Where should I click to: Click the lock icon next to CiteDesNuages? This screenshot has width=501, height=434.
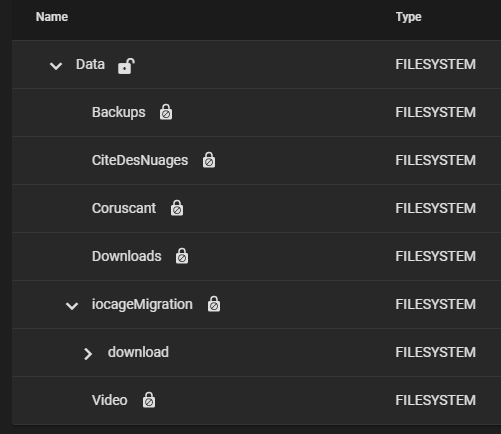coord(209,160)
